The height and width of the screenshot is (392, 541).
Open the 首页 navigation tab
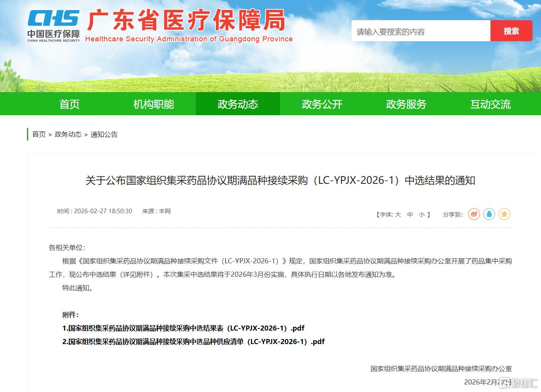click(69, 104)
